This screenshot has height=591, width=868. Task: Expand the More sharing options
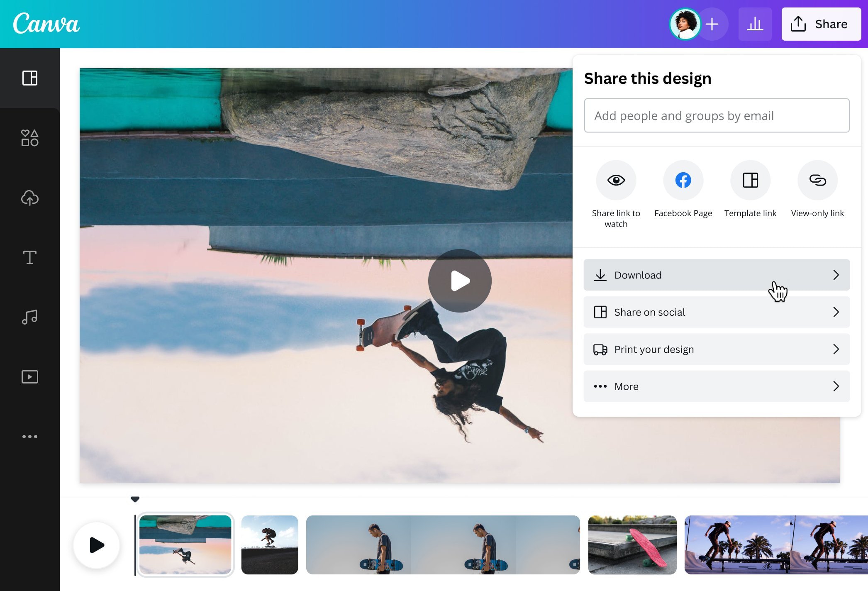pyautogui.click(x=716, y=386)
